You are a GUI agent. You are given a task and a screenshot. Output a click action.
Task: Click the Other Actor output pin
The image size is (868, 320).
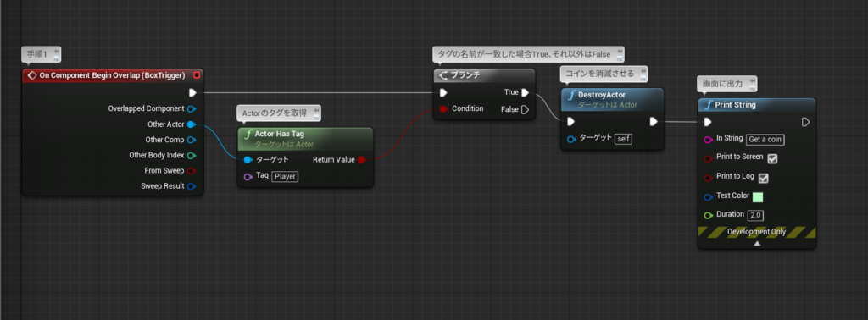[x=192, y=124]
